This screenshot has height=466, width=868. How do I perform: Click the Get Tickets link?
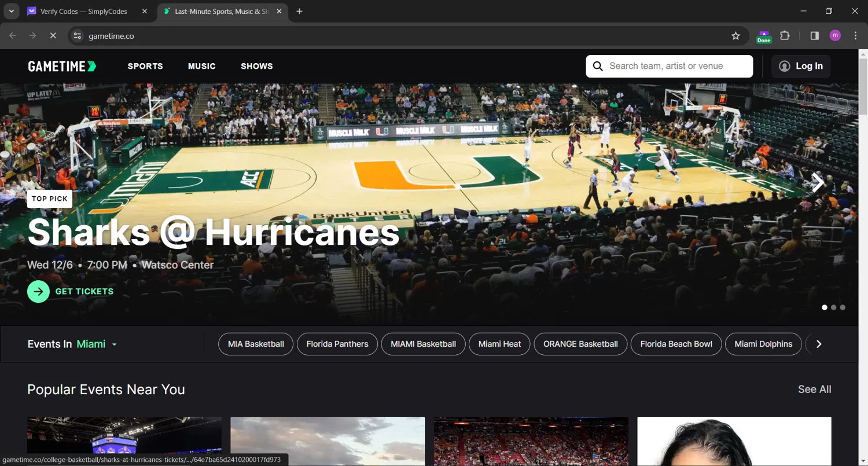point(84,292)
